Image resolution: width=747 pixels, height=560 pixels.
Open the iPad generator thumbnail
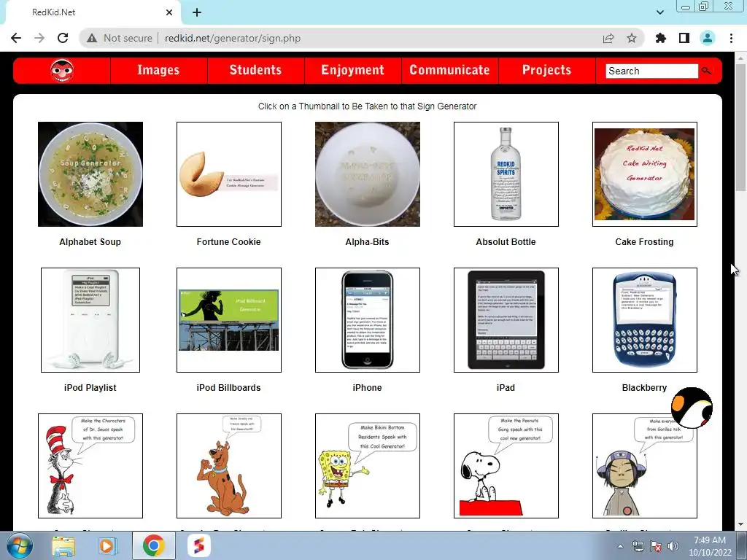[506, 320]
